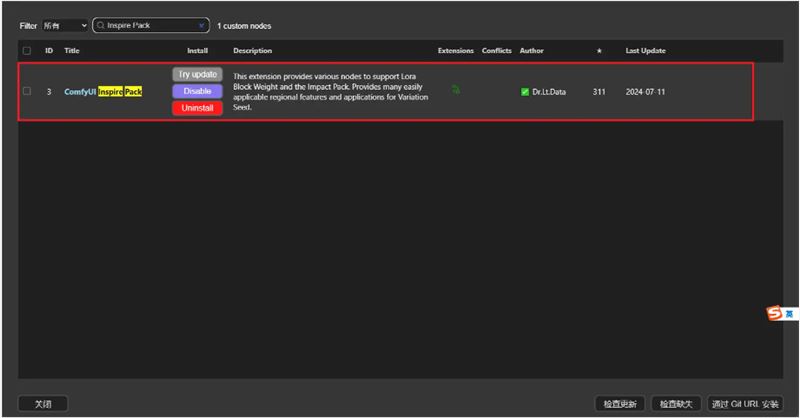The height and width of the screenshot is (418, 800).
Task: Click the Try update button
Action: pos(197,75)
